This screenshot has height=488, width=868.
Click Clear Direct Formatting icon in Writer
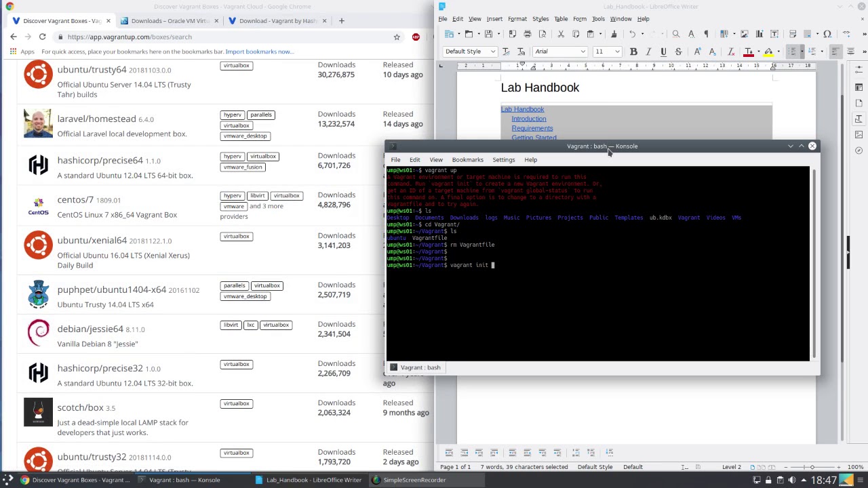[x=730, y=52]
